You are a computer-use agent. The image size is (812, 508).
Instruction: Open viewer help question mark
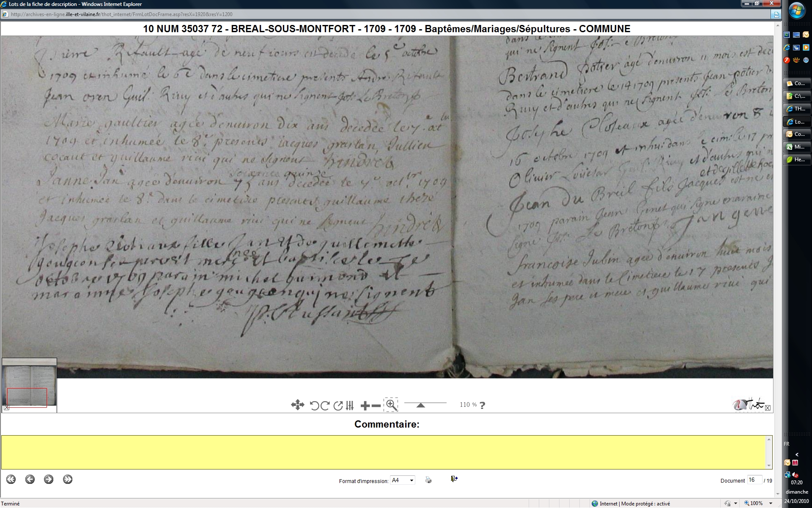(x=483, y=405)
